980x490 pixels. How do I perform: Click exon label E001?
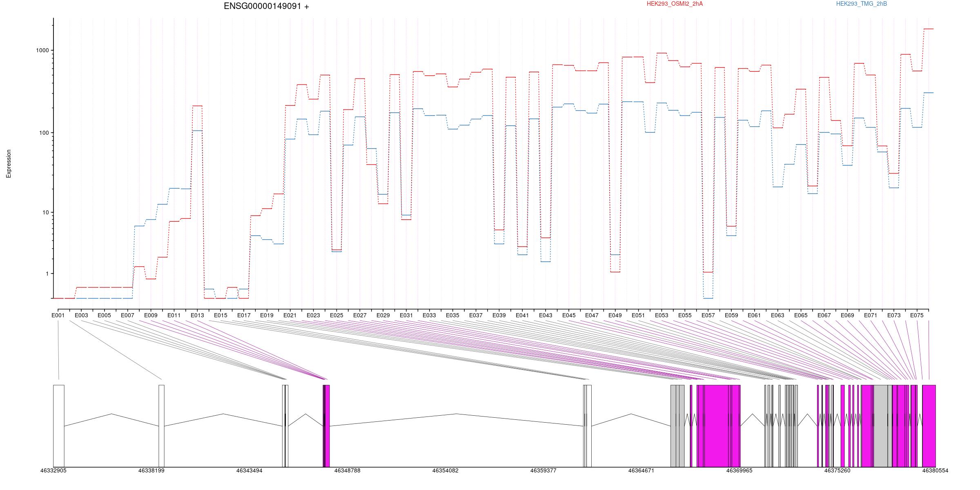(x=58, y=315)
